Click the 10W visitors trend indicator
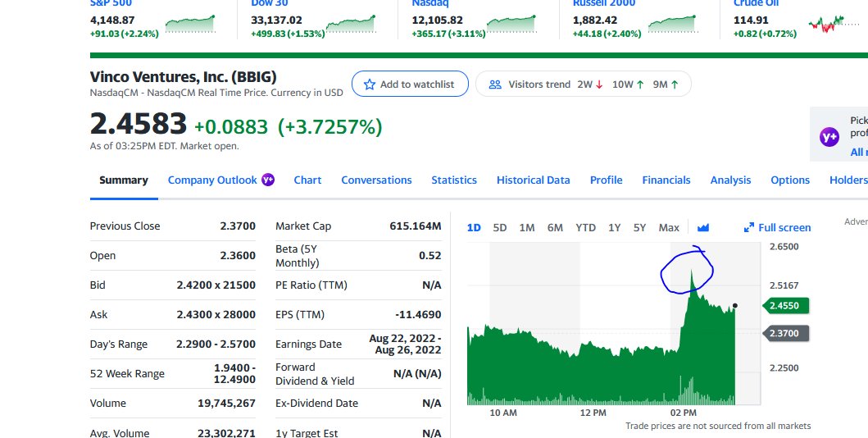868x438 pixels. point(628,84)
